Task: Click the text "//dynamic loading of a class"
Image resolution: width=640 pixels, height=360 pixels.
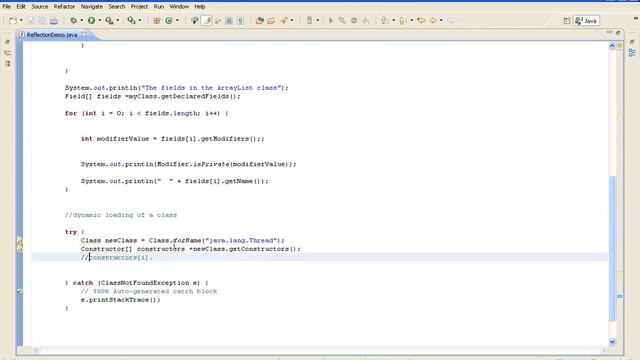Action: click(x=121, y=215)
